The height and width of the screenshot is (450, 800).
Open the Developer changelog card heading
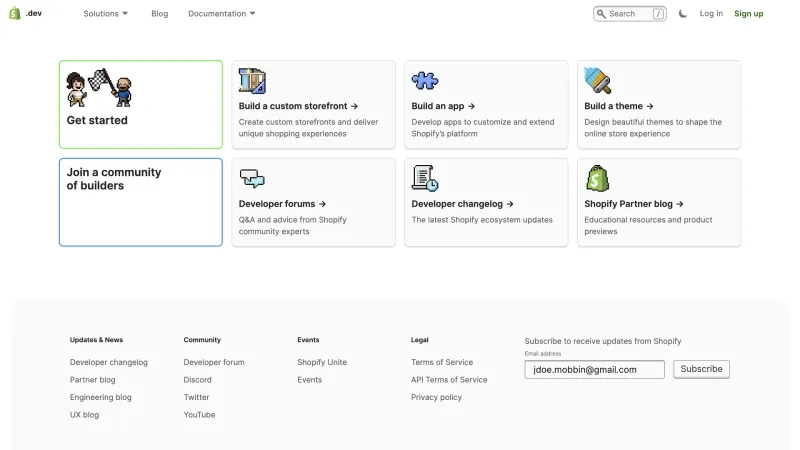(457, 204)
